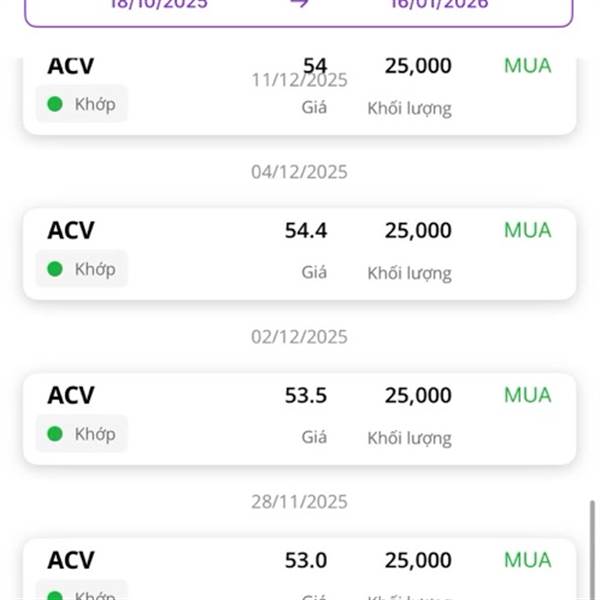Tap the green status dot on the 53.0 order
600x600 pixels.
(x=55, y=595)
